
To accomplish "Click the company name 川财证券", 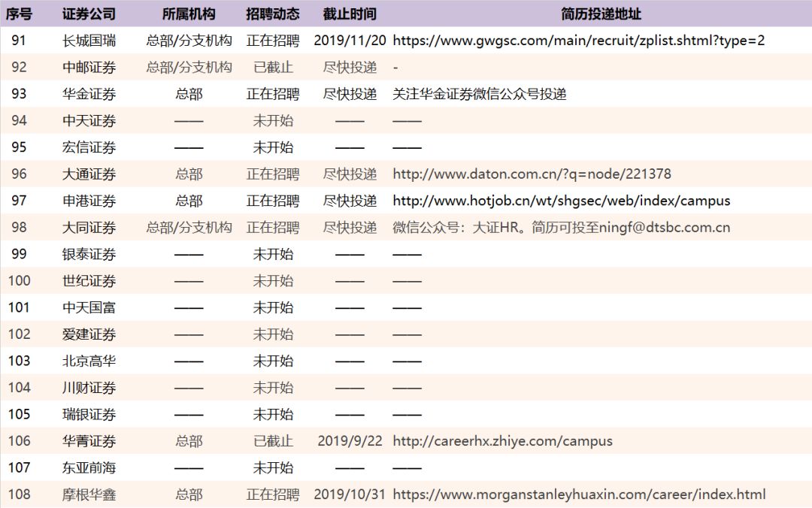I will pos(89,387).
